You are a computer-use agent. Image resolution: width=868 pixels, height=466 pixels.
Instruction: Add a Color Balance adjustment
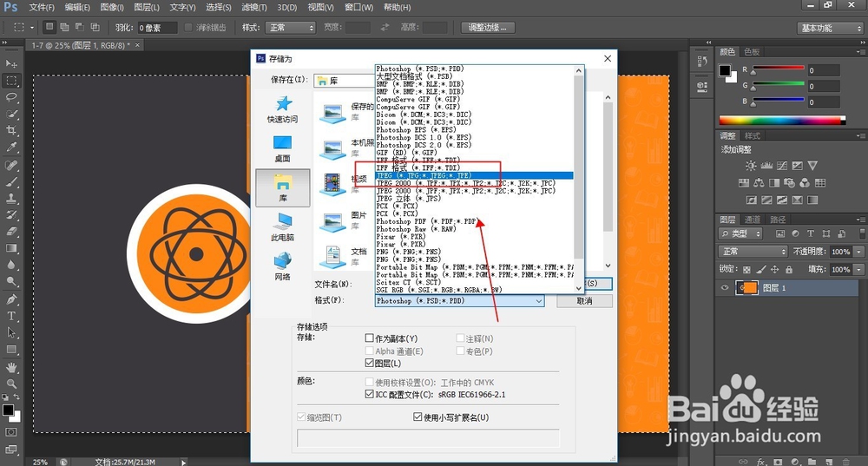pos(759,182)
